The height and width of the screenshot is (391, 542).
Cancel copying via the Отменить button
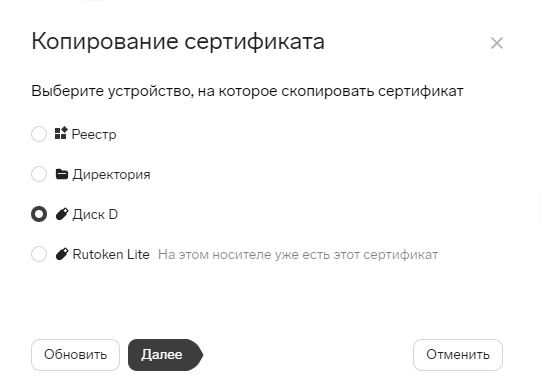point(458,355)
